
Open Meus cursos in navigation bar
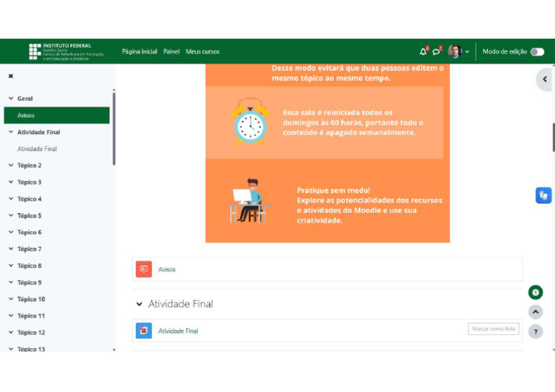point(202,51)
